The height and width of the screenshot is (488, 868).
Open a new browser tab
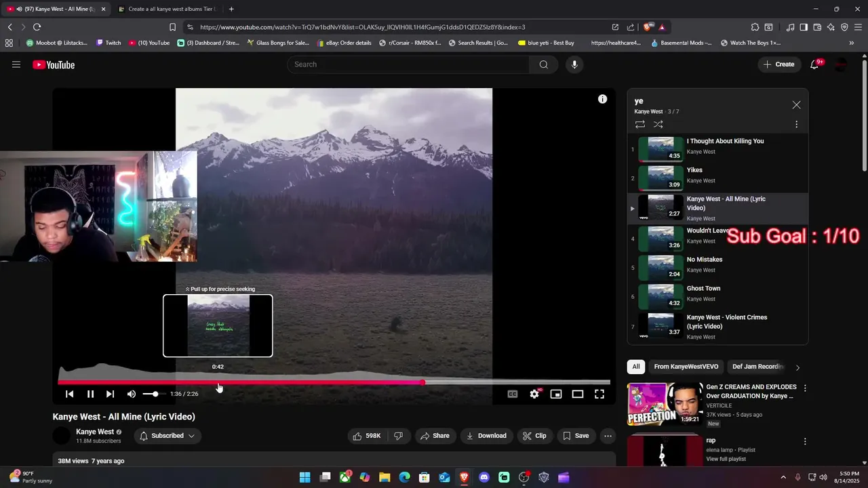click(231, 9)
